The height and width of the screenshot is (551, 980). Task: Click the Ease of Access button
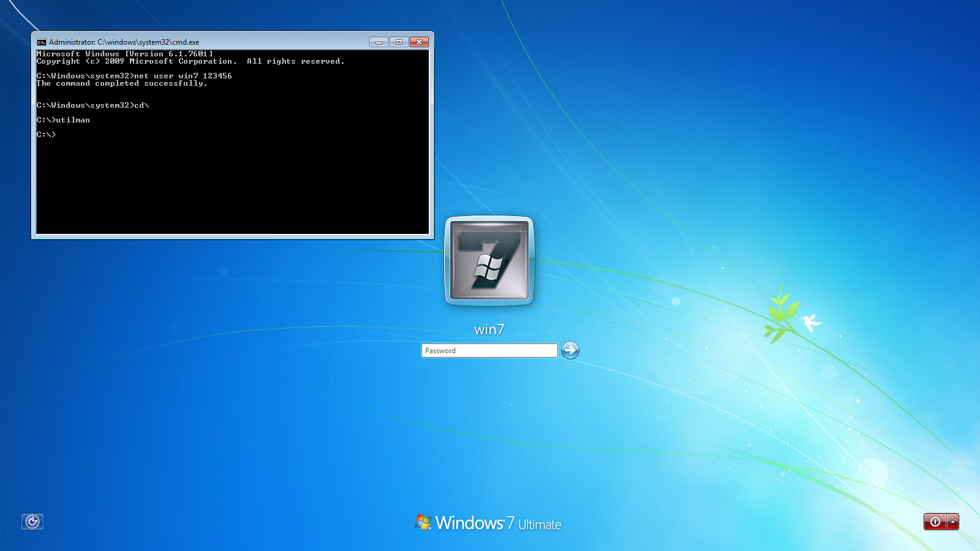pyautogui.click(x=32, y=522)
